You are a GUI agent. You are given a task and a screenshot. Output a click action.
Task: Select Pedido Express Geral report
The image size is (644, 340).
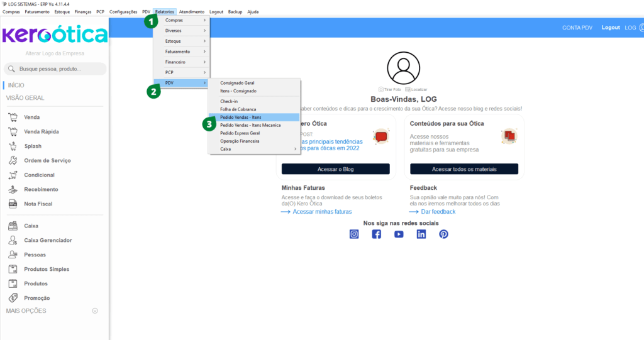tap(254, 133)
